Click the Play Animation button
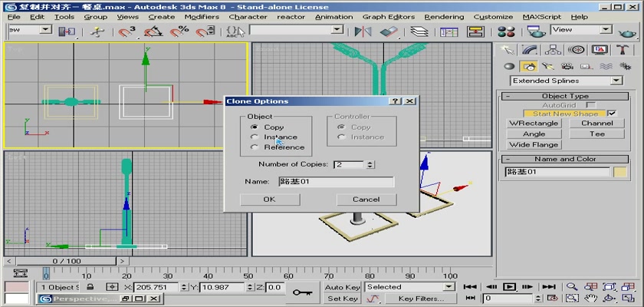This screenshot has height=307, width=644. (509, 287)
